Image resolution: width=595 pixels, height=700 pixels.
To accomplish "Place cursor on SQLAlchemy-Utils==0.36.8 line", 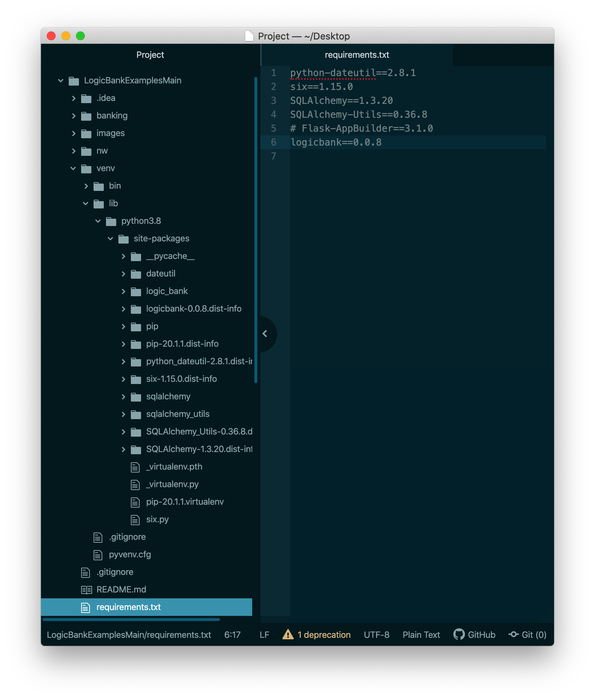I will click(x=359, y=114).
